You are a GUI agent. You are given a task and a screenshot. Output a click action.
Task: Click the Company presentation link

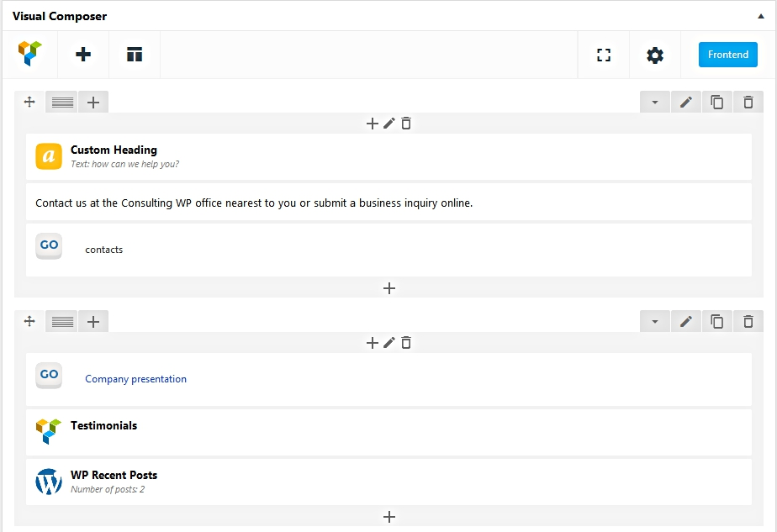click(x=135, y=379)
